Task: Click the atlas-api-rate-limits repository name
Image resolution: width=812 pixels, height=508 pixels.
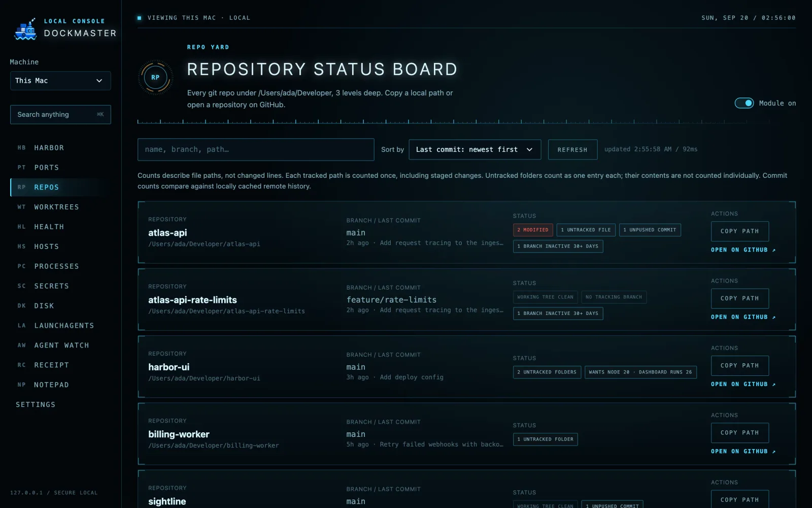Action: point(192,300)
